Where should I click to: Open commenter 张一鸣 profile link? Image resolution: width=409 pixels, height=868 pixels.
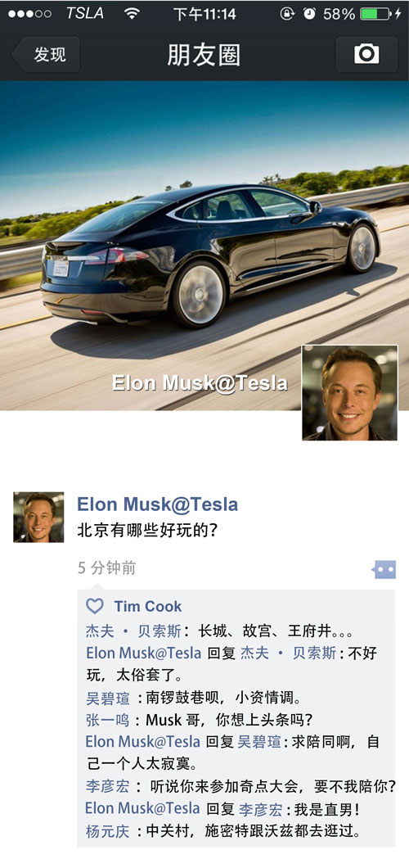(107, 720)
